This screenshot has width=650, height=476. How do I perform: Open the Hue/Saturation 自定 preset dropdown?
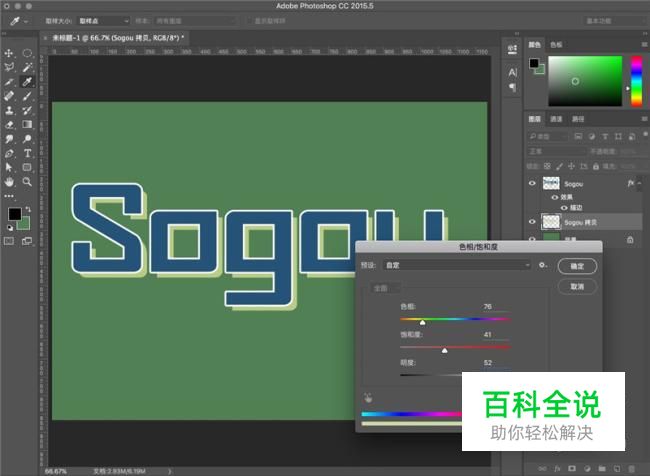coord(456,265)
